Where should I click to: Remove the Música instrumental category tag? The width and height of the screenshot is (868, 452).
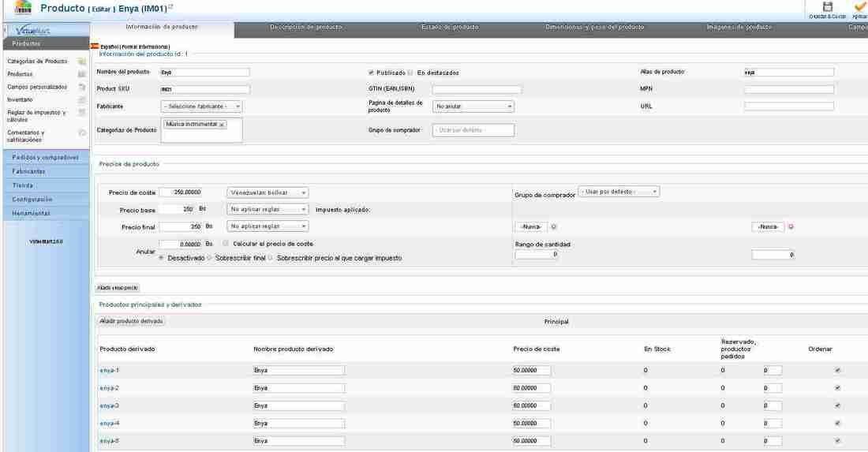tap(222, 125)
